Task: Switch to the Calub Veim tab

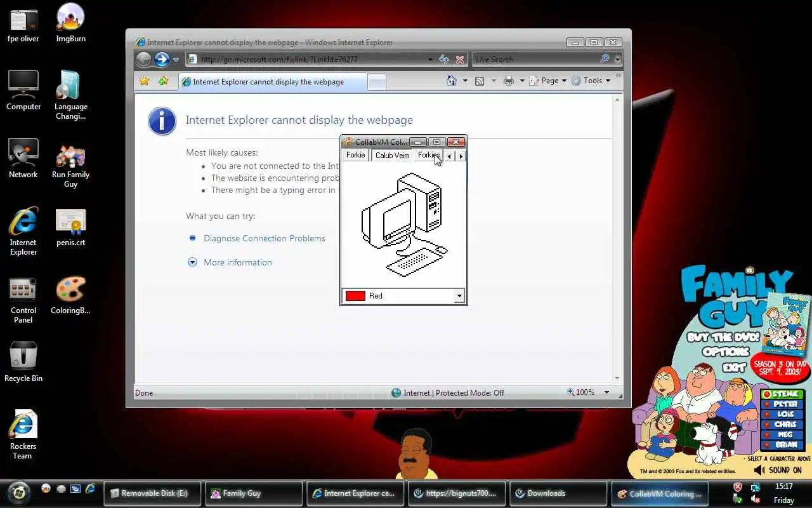Action: pos(392,156)
